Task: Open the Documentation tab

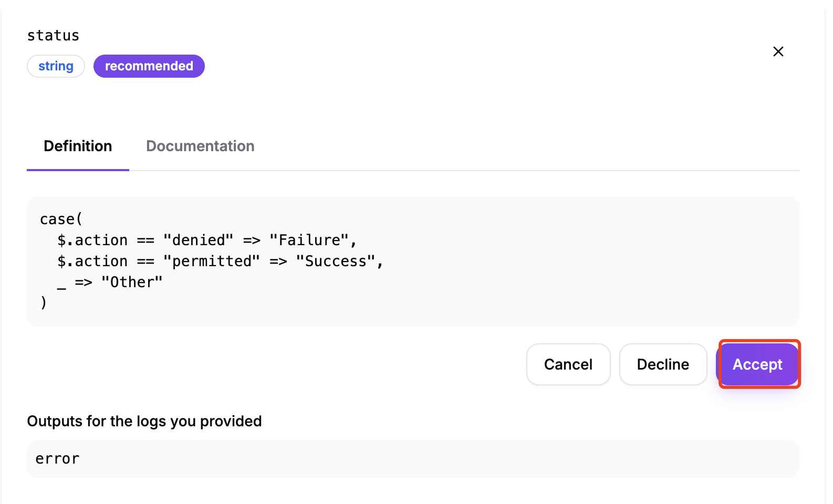Action: tap(200, 146)
